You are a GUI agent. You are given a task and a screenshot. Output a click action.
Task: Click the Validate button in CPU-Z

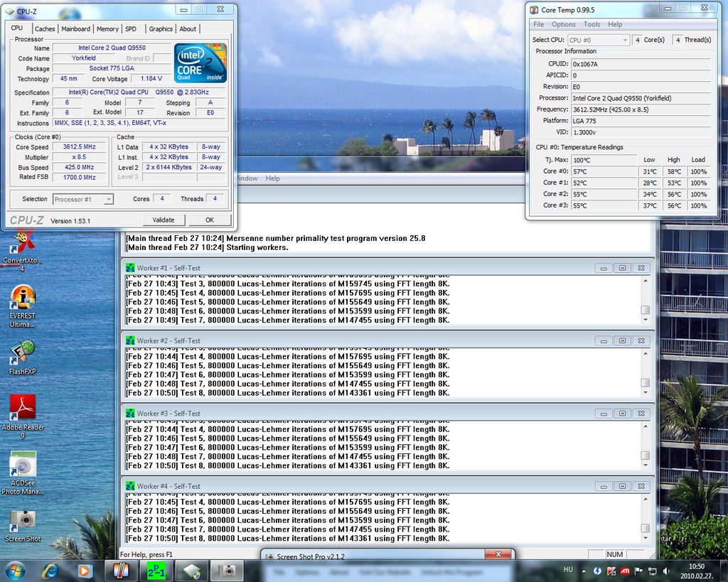(x=164, y=220)
